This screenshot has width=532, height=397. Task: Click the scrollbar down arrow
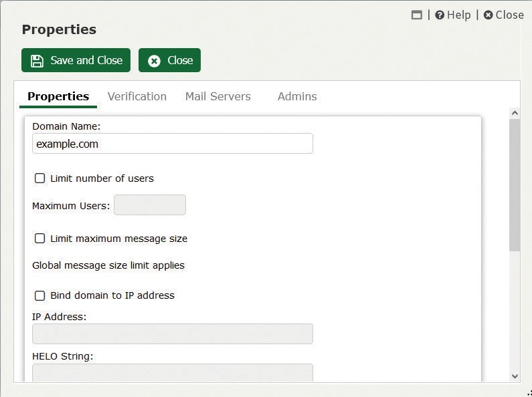pos(515,376)
